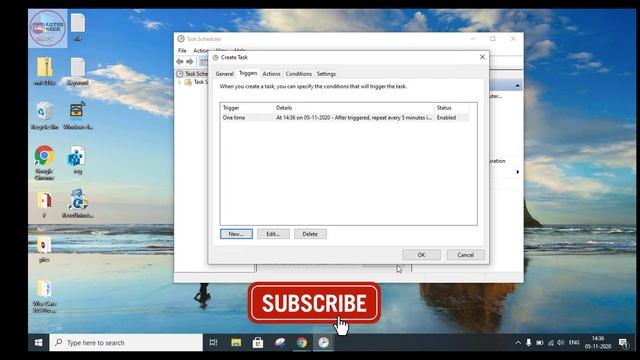Close the Create Task dialog with X
Image resolution: width=640 pixels, height=360 pixels.
tap(482, 57)
